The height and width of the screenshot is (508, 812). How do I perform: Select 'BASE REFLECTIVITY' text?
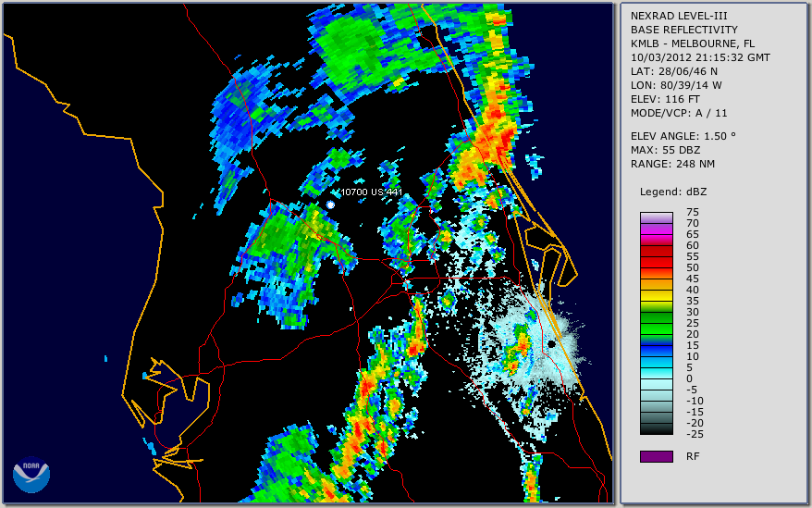(x=684, y=30)
